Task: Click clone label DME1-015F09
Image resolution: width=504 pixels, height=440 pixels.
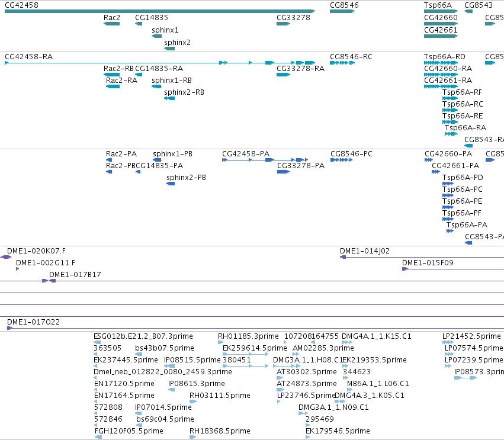Action: point(428,263)
